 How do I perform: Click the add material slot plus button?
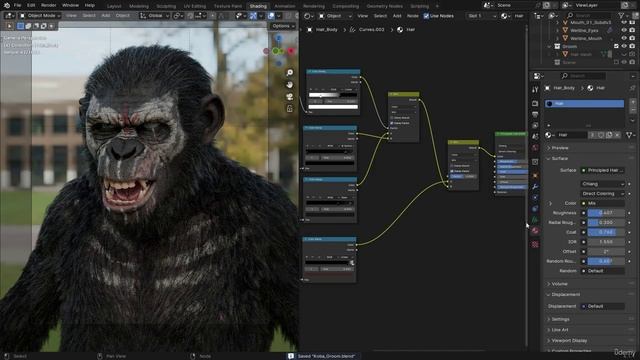click(633, 102)
